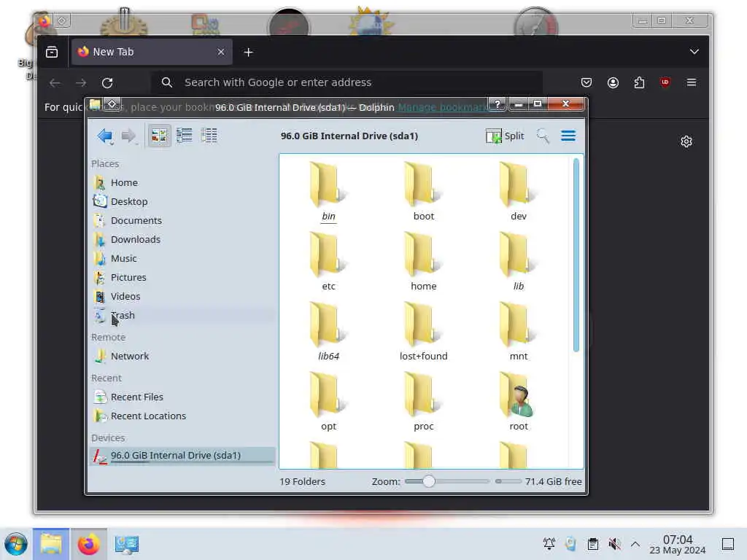747x560 pixels.
Task: Open file manager from taskbar
Action: [51, 544]
